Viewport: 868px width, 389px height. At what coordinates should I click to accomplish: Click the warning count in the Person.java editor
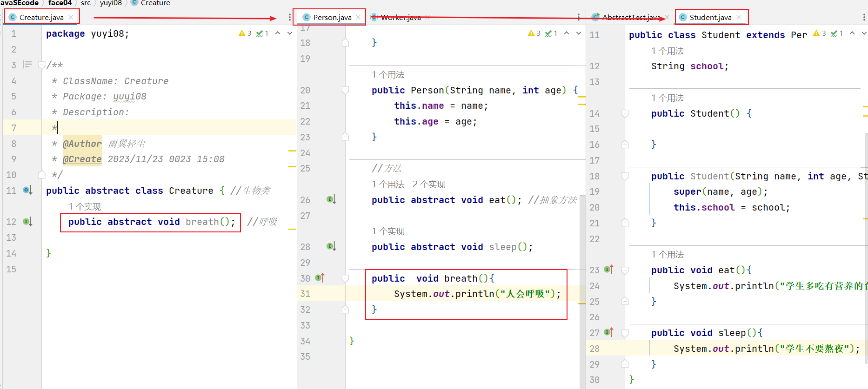[x=534, y=33]
